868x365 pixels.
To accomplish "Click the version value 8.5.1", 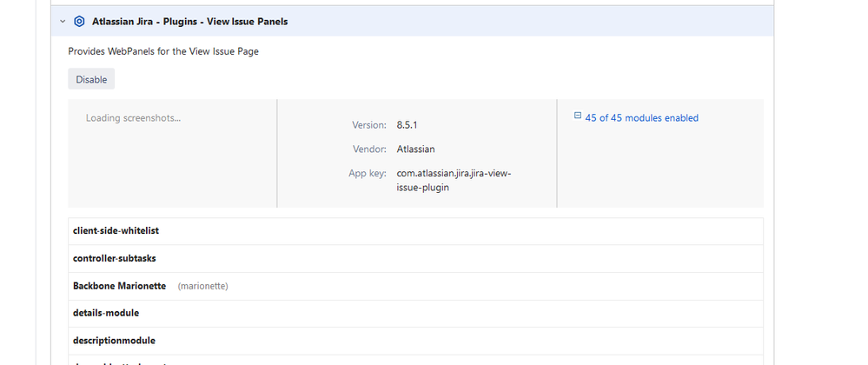I will [x=407, y=125].
